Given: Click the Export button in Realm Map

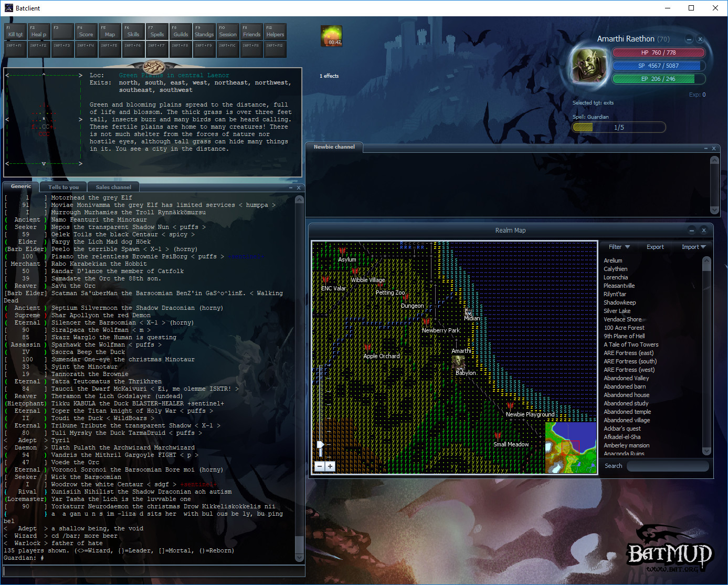Looking at the screenshot, I should tap(655, 246).
